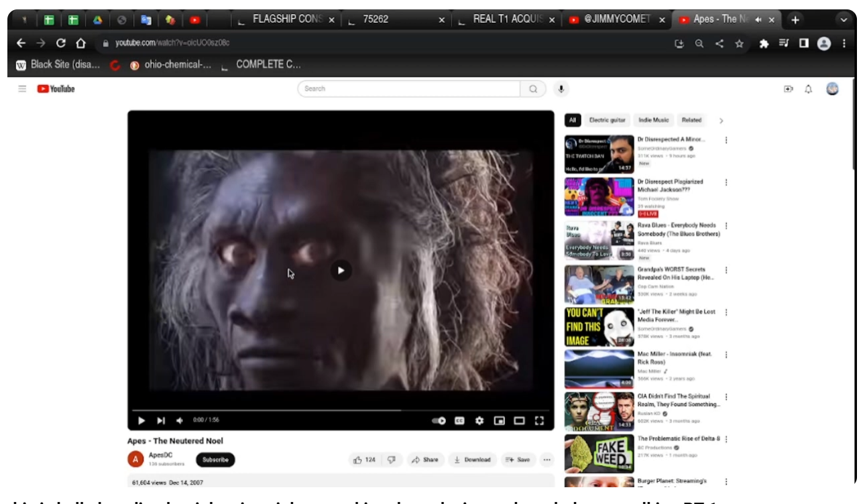Open the Jeff The Killer video thumbnail
The width and height of the screenshot is (863, 504).
pos(599,326)
